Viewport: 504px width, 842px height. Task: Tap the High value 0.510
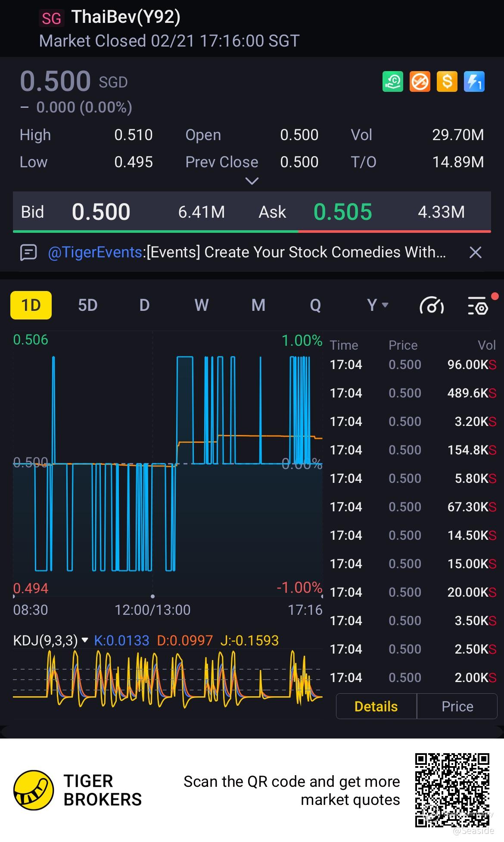click(x=134, y=135)
